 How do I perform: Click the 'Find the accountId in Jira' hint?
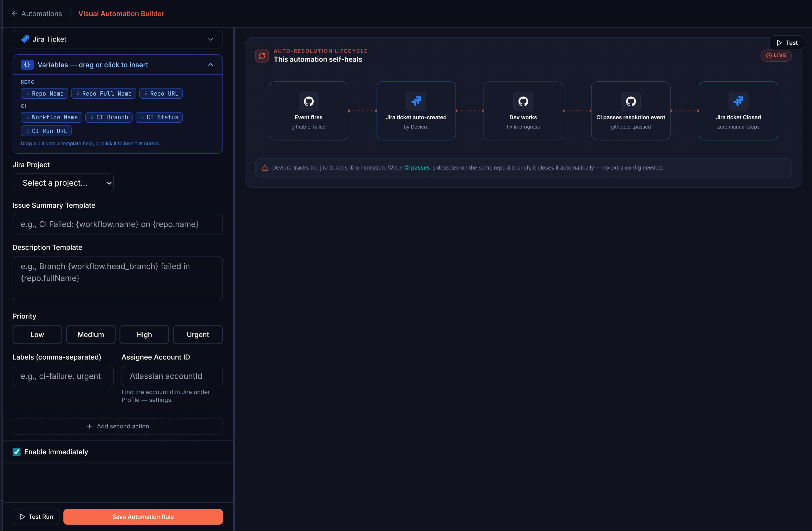click(166, 396)
